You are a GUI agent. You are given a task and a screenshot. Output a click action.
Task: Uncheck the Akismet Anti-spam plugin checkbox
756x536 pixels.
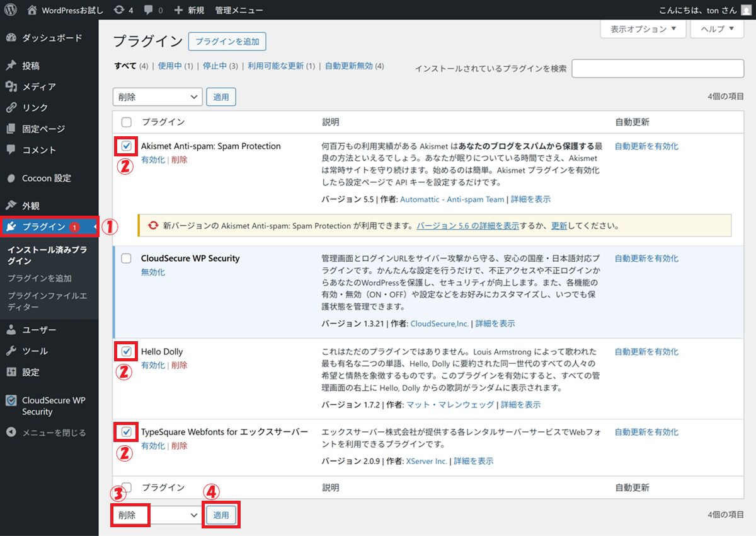coord(127,146)
